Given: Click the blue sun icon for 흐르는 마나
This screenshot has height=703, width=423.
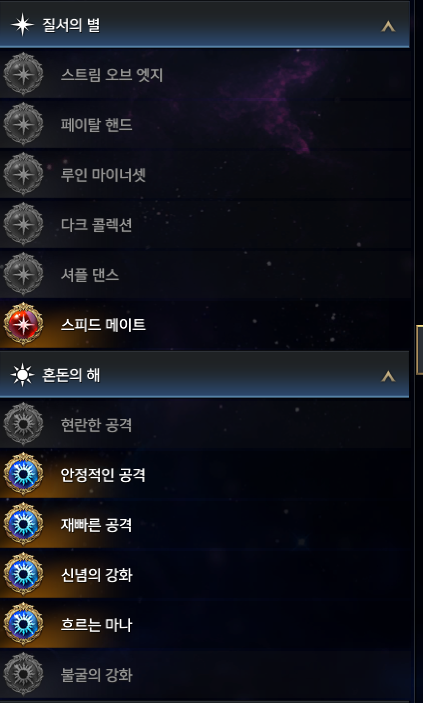Looking at the screenshot, I should [x=23, y=624].
